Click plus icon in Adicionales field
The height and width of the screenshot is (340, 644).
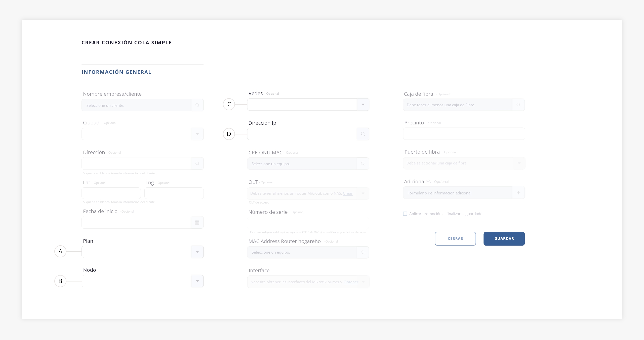[518, 193]
